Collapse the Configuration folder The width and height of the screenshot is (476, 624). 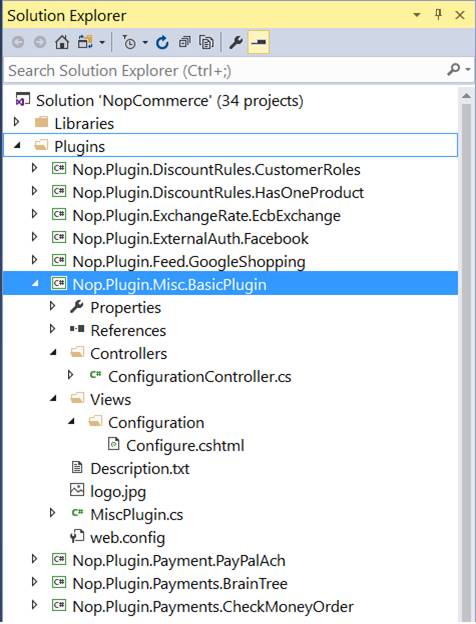[71, 421]
